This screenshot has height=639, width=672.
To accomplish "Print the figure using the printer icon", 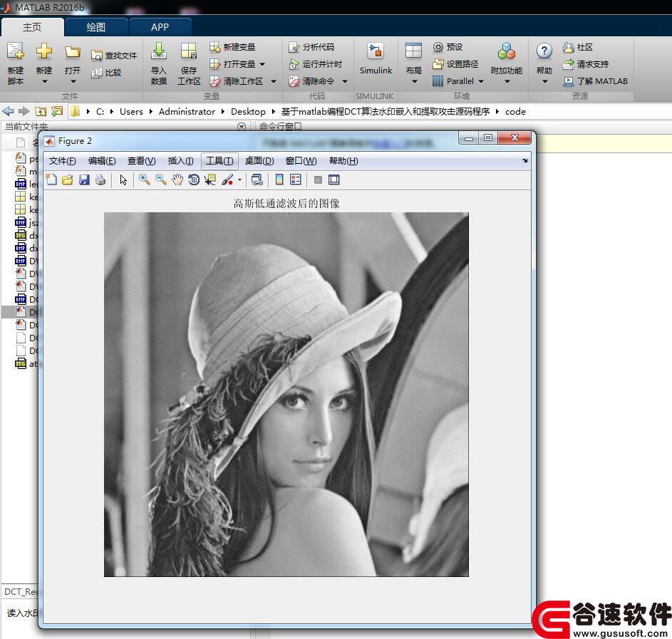I will (100, 180).
